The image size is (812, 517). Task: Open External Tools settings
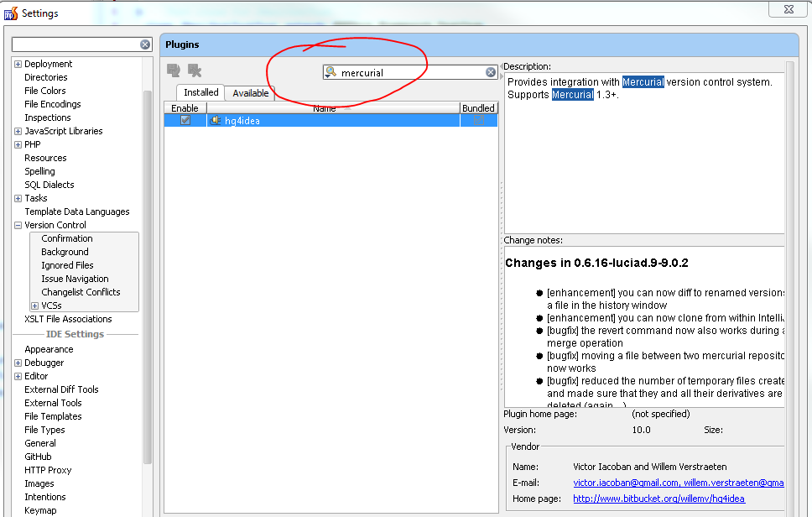(54, 404)
